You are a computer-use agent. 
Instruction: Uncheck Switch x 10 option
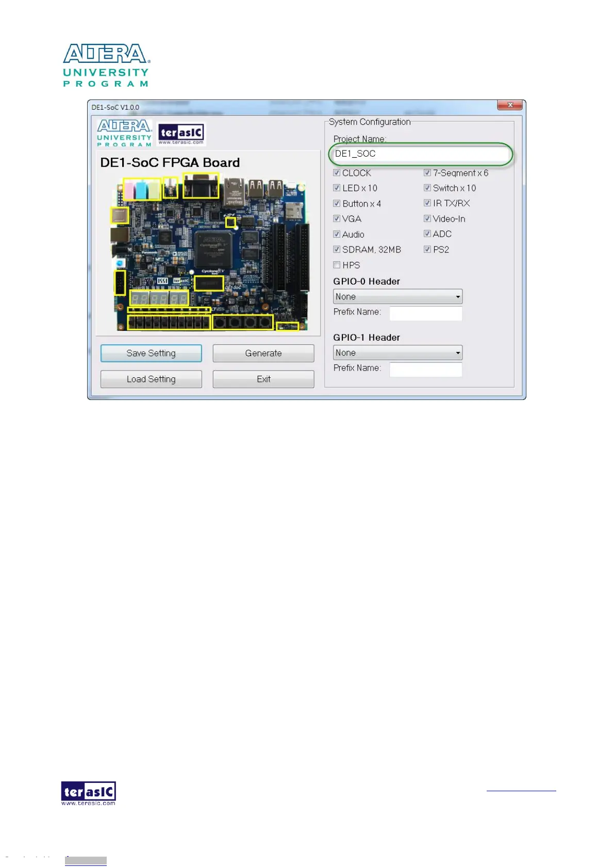[x=427, y=188]
